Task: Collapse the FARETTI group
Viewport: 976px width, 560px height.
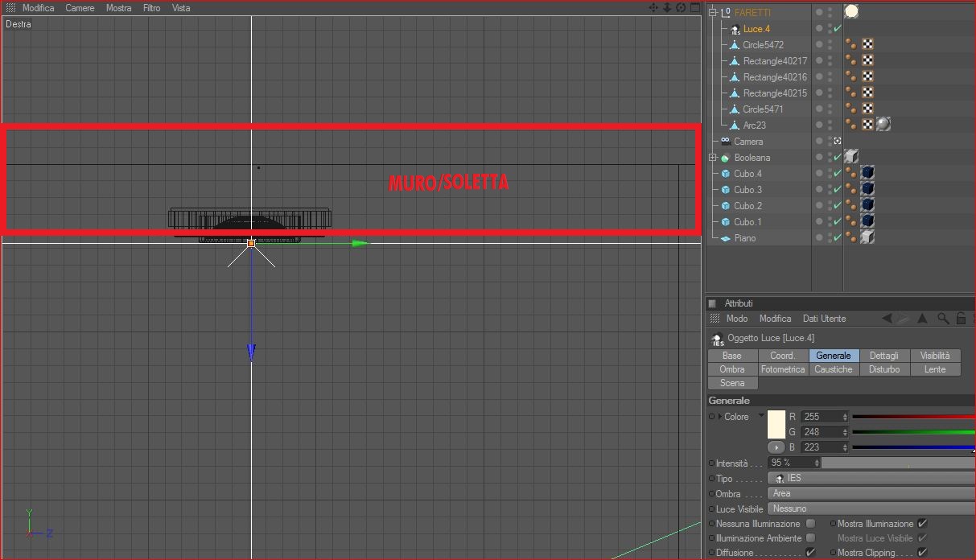Action: pos(713,12)
